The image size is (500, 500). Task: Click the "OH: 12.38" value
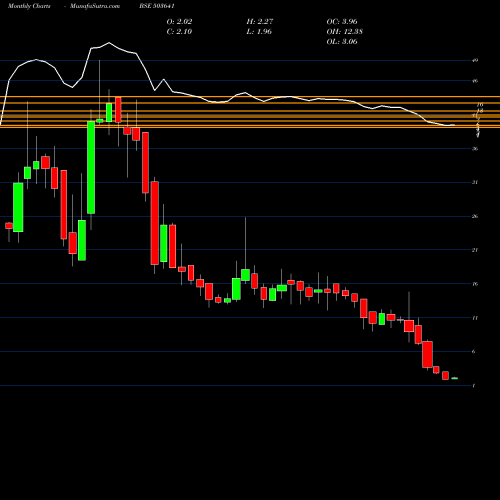coord(345,31)
